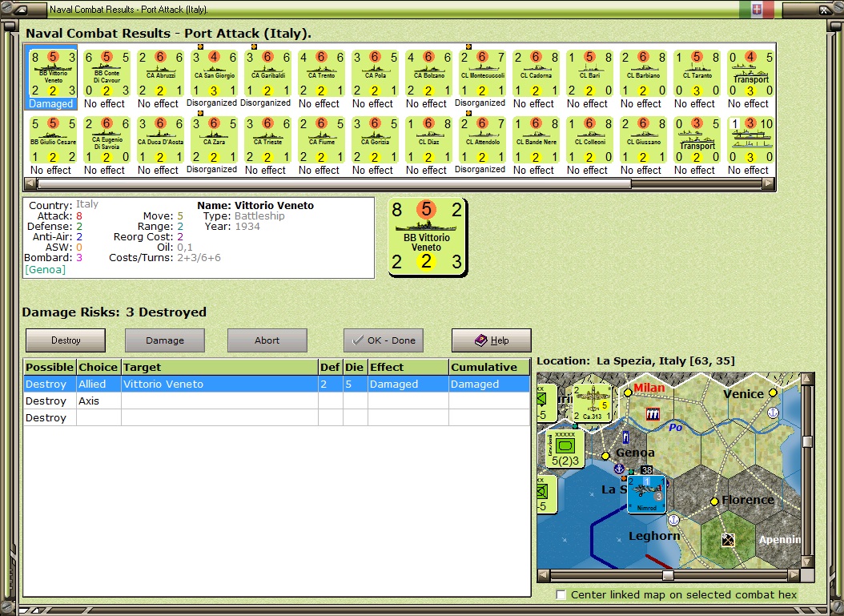Select CL Bande Nere unit counter
This screenshot has height=616, width=844.
[537, 140]
